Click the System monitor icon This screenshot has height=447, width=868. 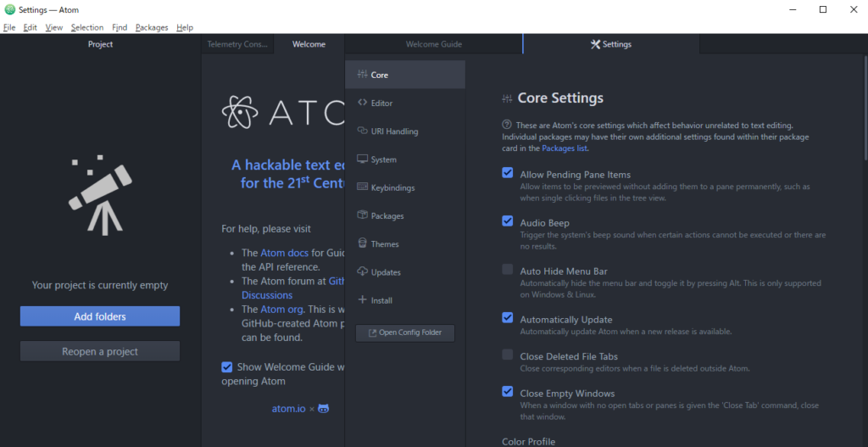click(363, 159)
